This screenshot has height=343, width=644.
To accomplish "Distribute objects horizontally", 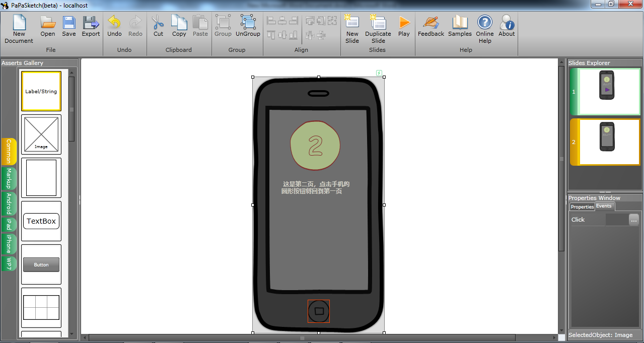I will [x=310, y=35].
